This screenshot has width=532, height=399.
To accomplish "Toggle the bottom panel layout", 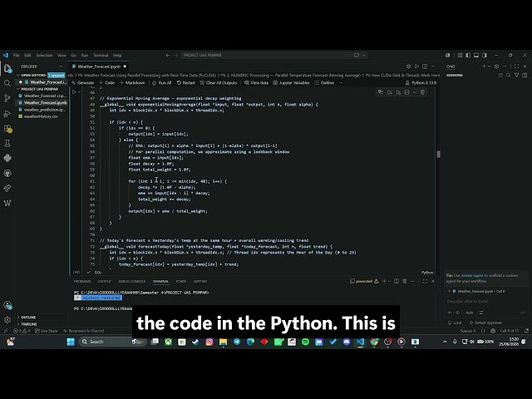I will pyautogui.click(x=476, y=56).
